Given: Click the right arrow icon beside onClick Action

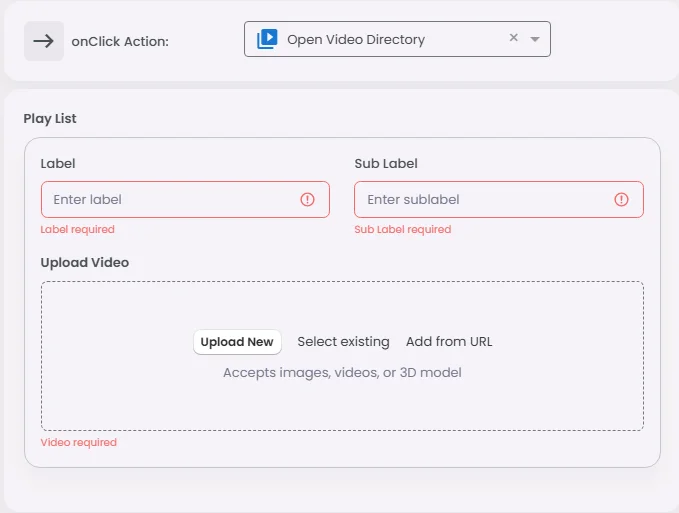Looking at the screenshot, I should tap(44, 41).
